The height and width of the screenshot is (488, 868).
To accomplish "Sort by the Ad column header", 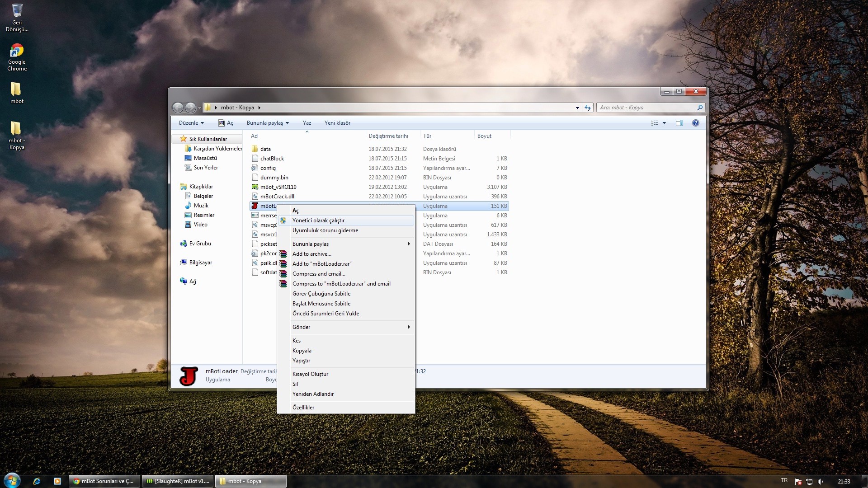I will [x=307, y=136].
